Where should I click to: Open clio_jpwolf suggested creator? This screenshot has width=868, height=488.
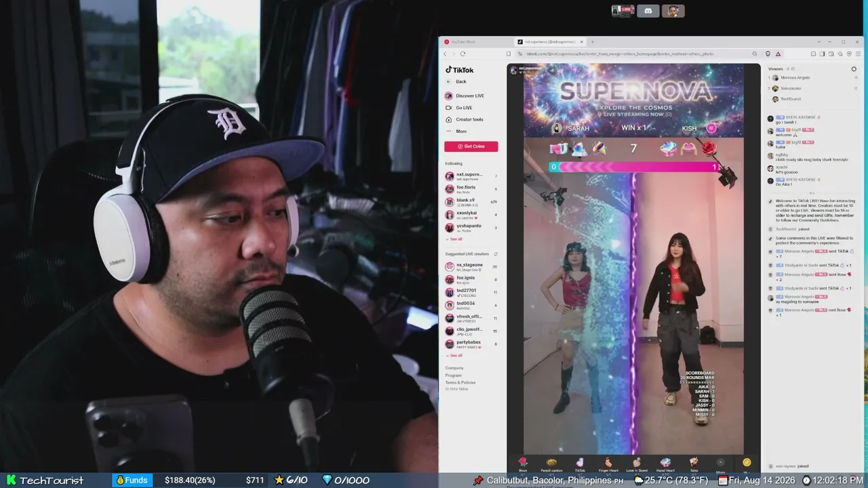[x=471, y=331]
